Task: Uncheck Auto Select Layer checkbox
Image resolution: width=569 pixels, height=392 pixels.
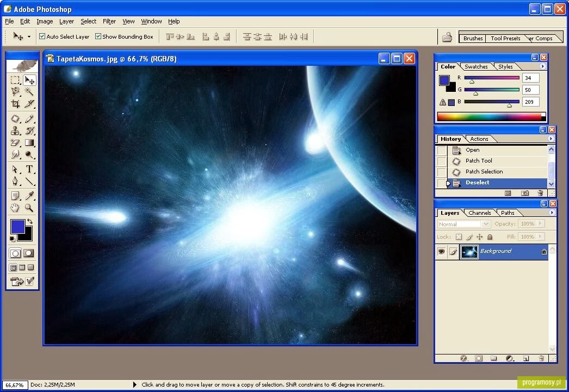Action: [x=42, y=36]
